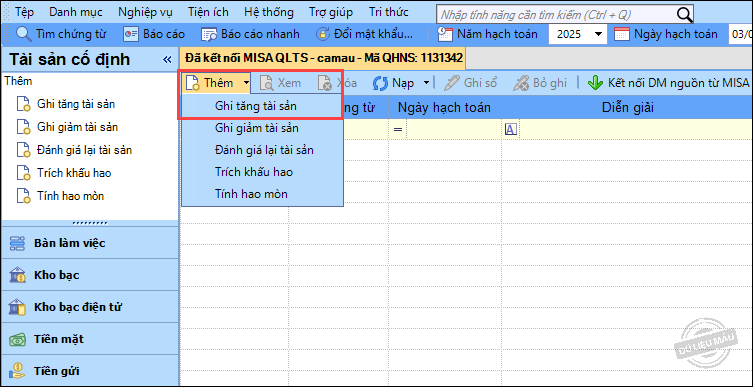Toggle the Thêm dropdown arrow
The width and height of the screenshot is (753, 387).
click(x=246, y=83)
